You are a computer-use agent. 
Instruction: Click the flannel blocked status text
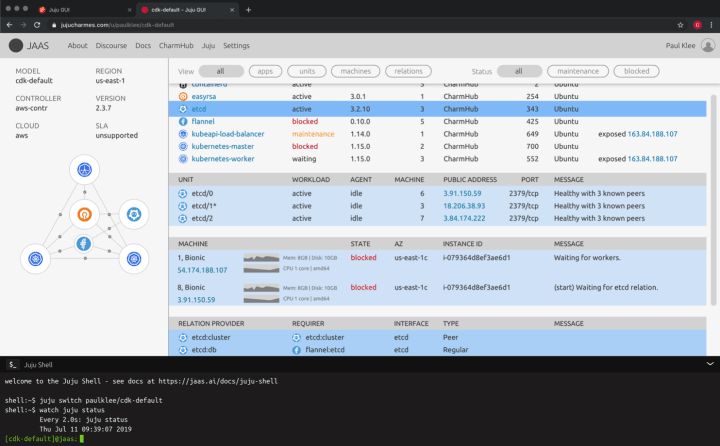pyautogui.click(x=305, y=121)
